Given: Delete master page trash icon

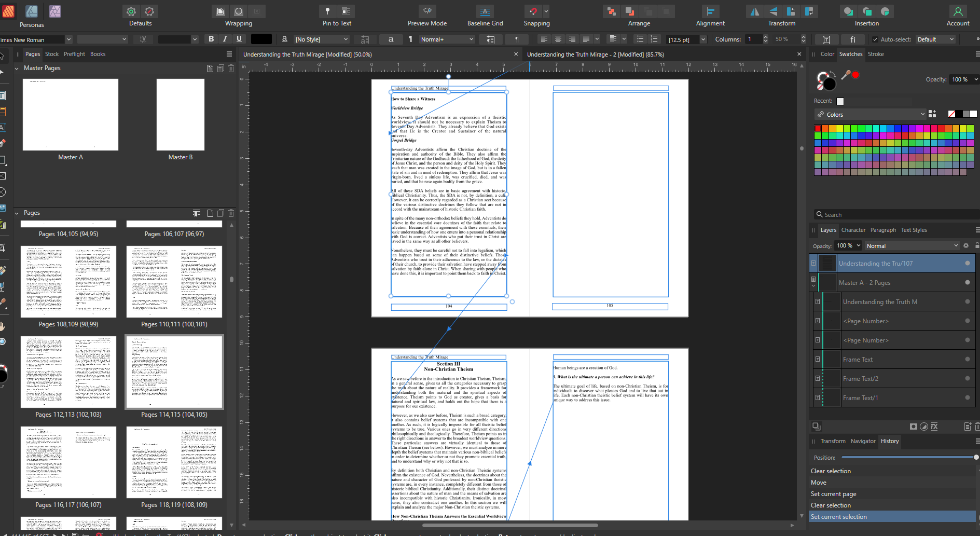Looking at the screenshot, I should (x=231, y=68).
